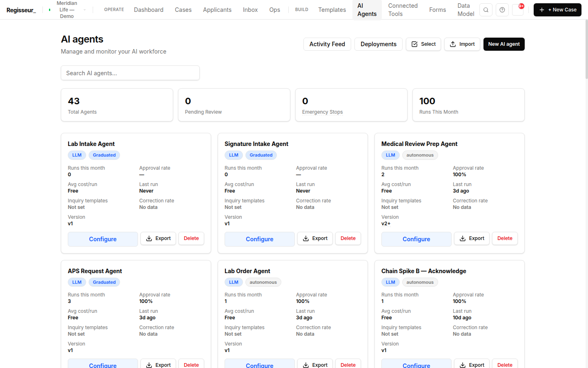Click autonomous badge on Medical Review Prep Agent
Image resolution: width=588 pixels, height=368 pixels.
[420, 155]
